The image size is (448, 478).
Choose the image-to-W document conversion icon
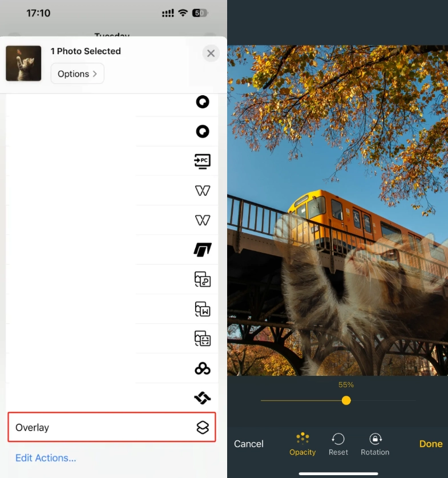tap(203, 309)
